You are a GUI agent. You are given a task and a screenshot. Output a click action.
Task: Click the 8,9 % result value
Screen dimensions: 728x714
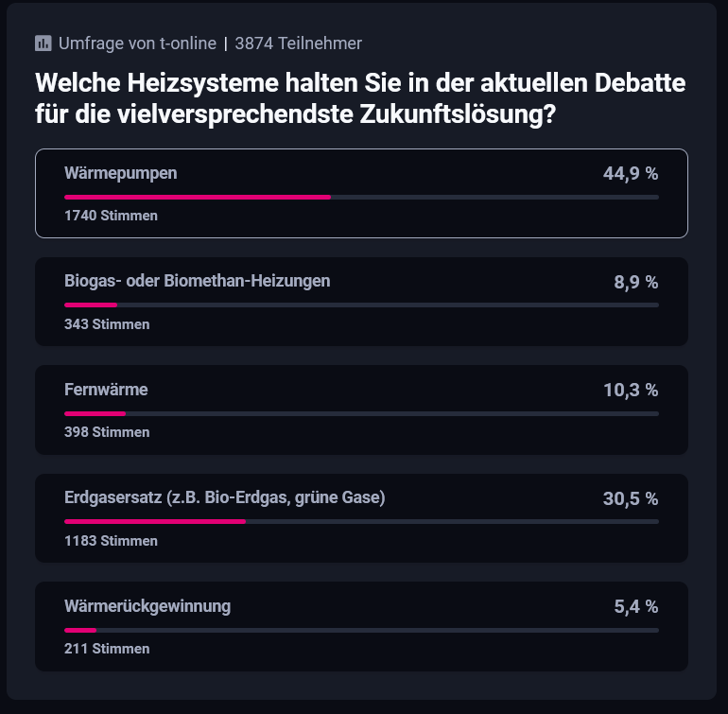point(635,282)
